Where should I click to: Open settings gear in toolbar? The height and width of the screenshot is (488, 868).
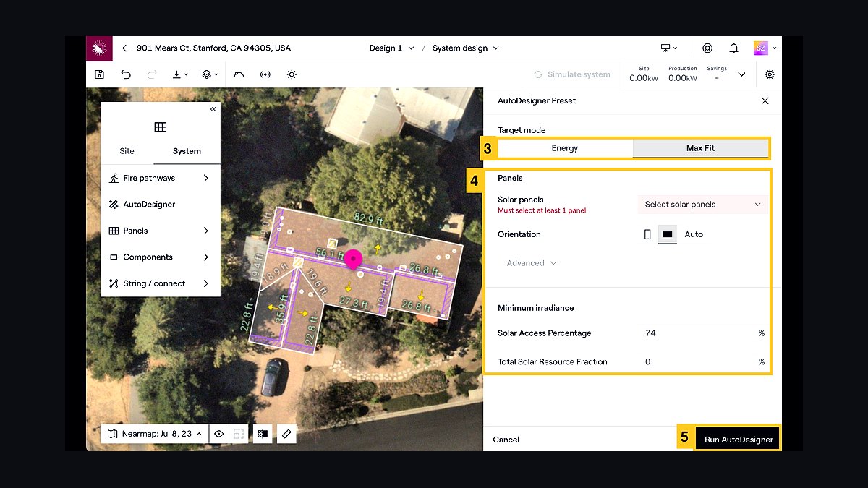click(770, 74)
